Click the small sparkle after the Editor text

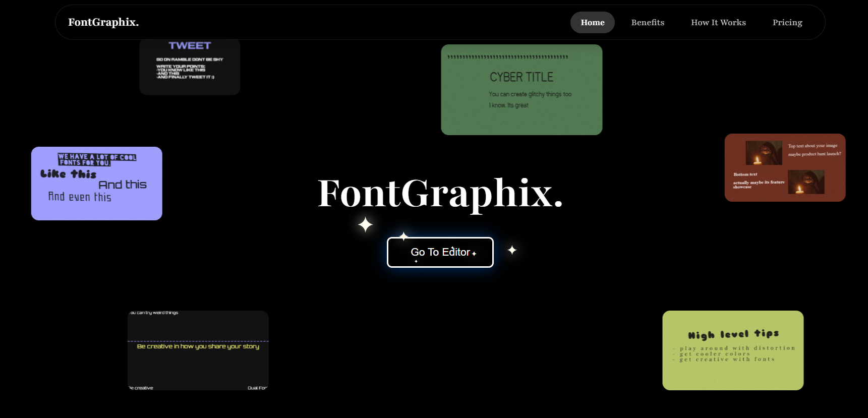point(474,254)
